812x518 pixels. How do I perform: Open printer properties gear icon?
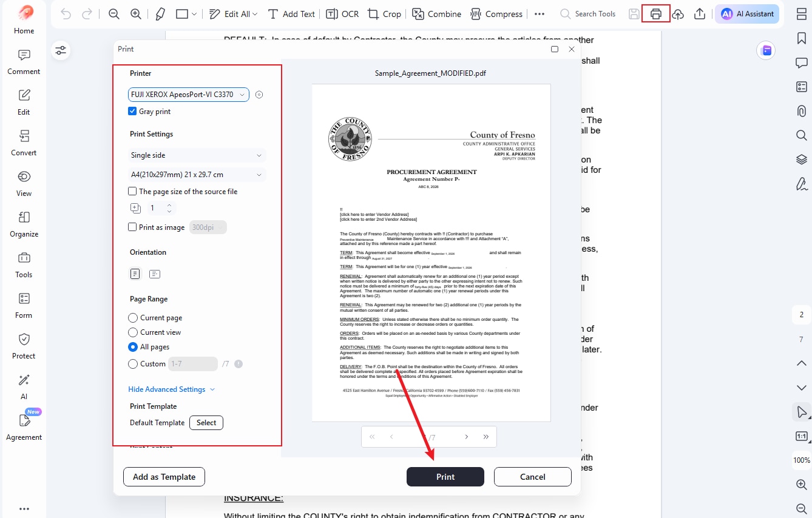(x=259, y=95)
